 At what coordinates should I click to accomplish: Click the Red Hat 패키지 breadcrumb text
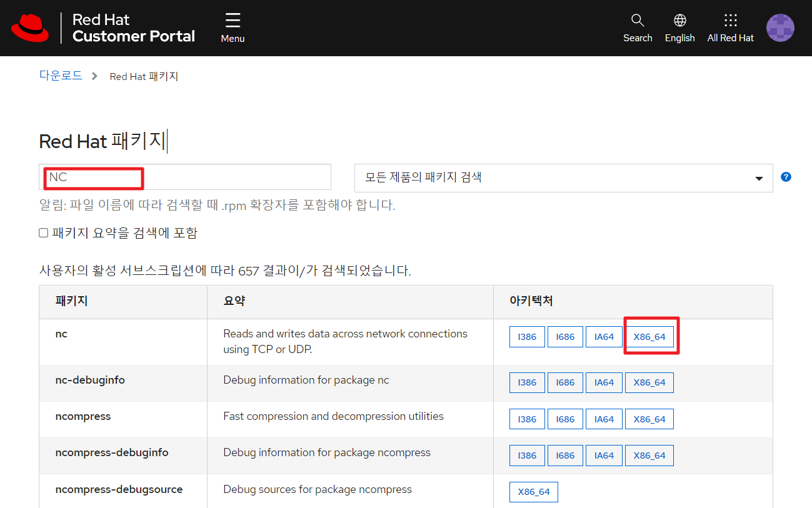click(144, 76)
